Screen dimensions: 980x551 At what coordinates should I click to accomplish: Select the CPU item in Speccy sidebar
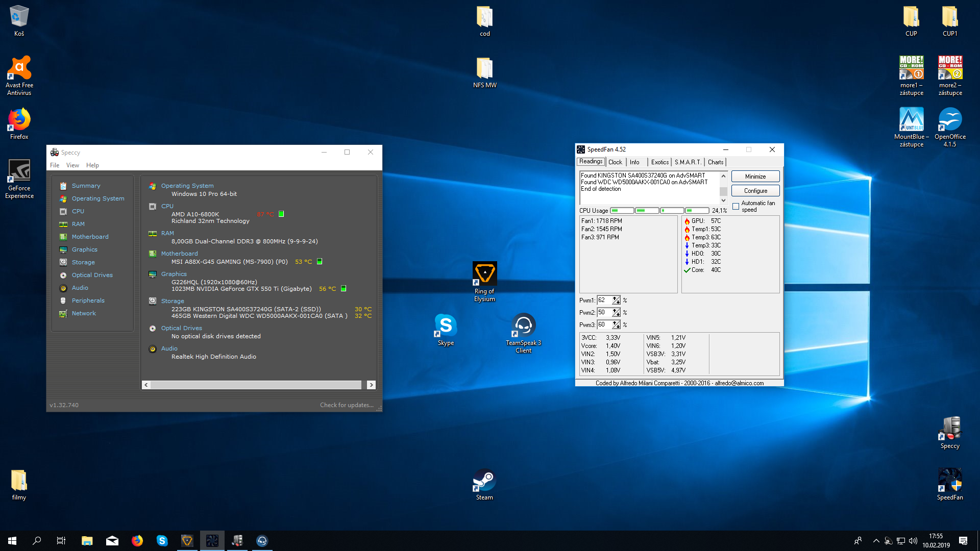(x=78, y=211)
